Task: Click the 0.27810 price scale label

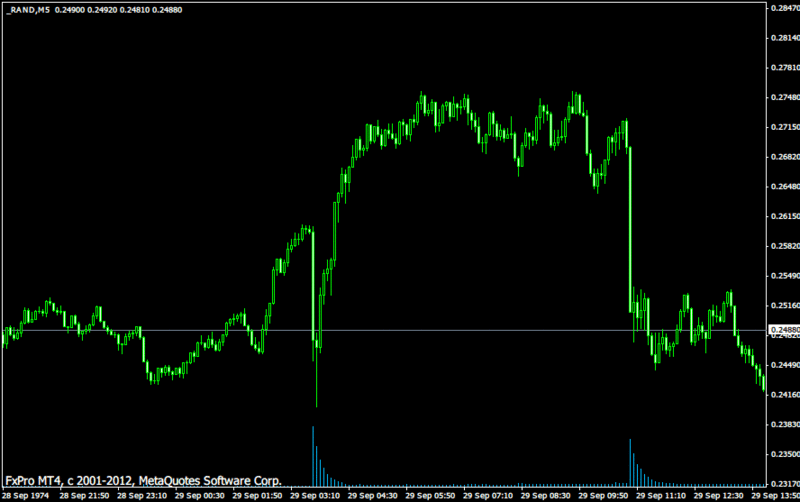Action: pyautogui.click(x=785, y=67)
